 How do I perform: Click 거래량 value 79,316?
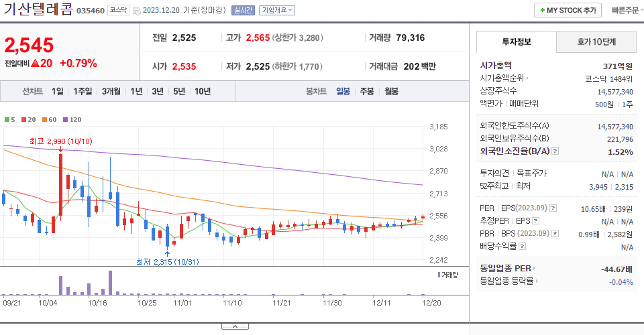(x=411, y=38)
